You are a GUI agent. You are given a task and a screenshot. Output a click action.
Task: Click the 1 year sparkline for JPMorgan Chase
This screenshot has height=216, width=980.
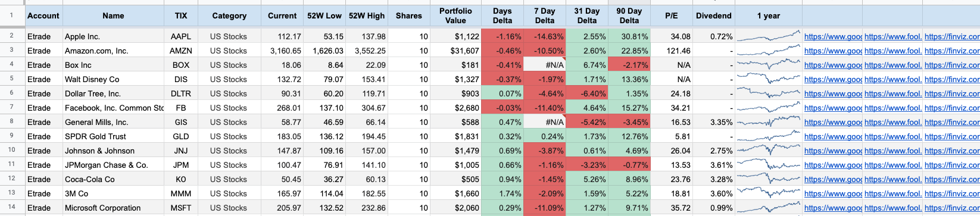[768, 165]
